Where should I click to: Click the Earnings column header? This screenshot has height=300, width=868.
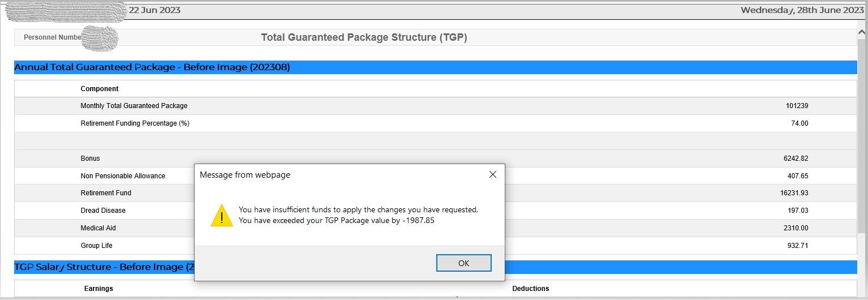[98, 289]
